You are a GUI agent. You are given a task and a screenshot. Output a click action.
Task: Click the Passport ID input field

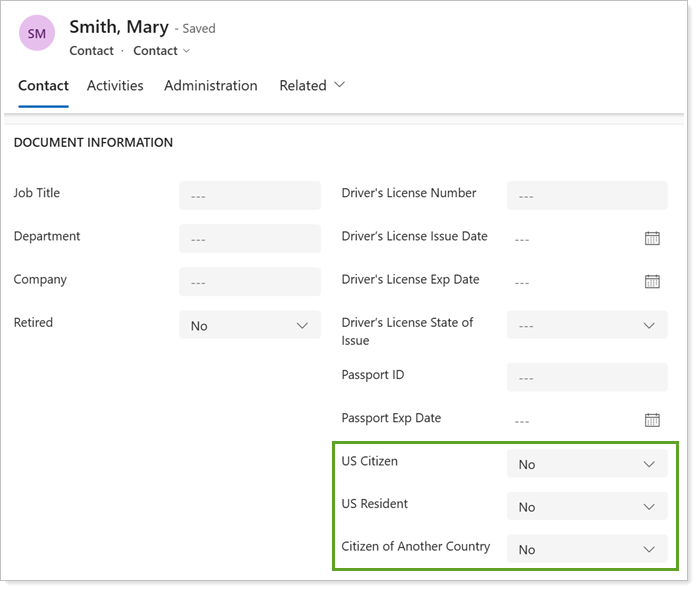(586, 377)
